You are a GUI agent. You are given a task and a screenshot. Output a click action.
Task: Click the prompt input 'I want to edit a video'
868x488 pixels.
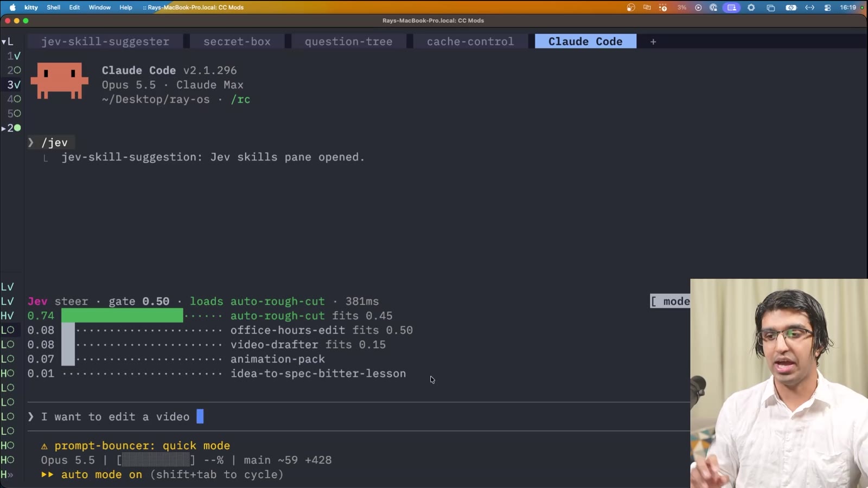click(358, 416)
